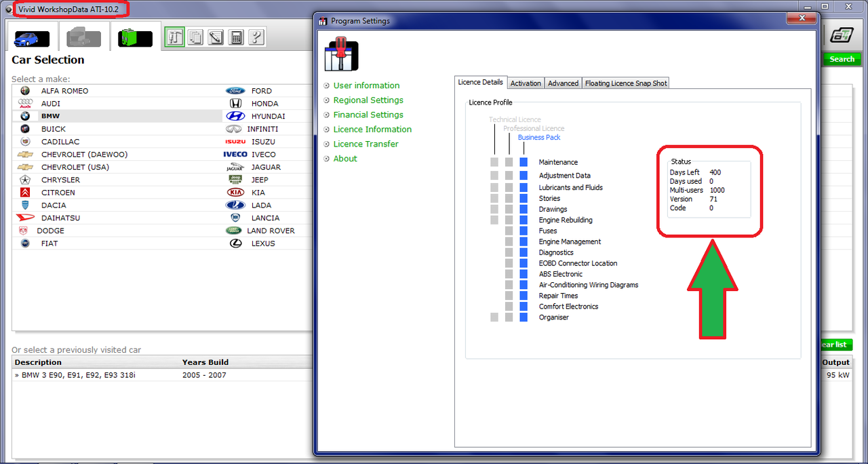Click the partly hidden Clear list button
The width and height of the screenshot is (868, 464).
(835, 345)
